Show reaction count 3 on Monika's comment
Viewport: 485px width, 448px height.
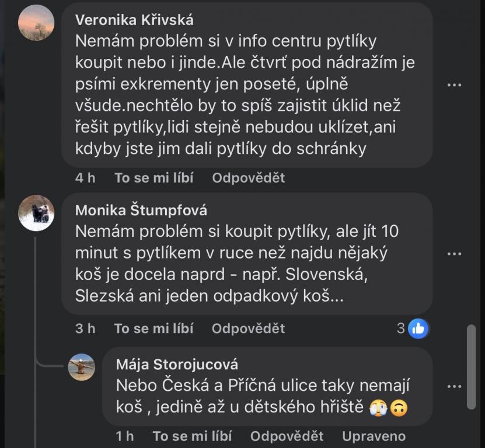(401, 328)
